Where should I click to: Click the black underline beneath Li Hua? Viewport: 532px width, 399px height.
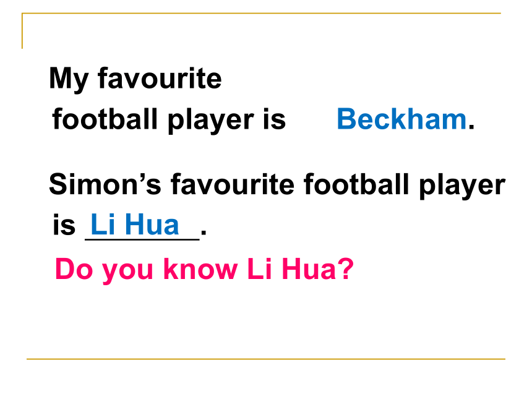click(142, 239)
